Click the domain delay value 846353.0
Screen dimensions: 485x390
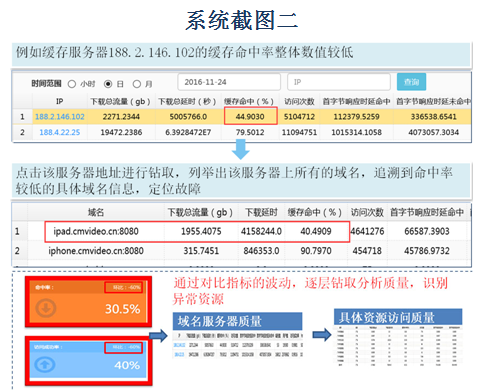261,251
